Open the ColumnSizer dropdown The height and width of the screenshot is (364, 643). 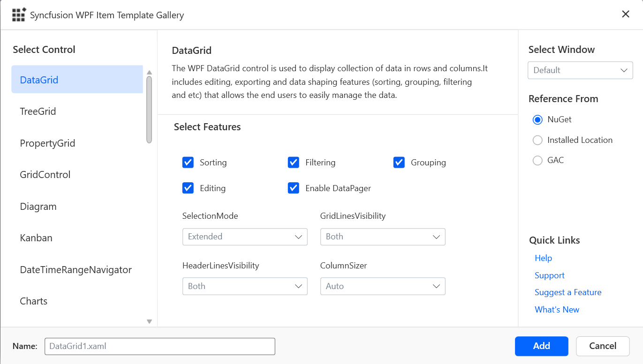tap(383, 286)
